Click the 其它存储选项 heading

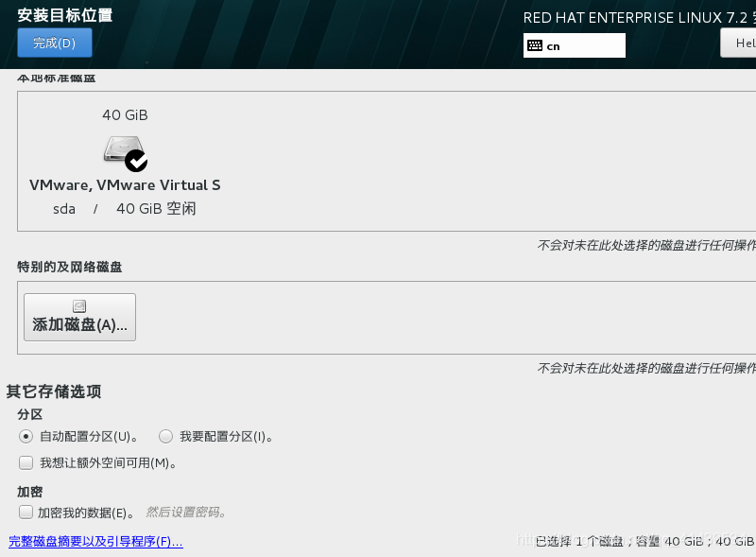54,392
